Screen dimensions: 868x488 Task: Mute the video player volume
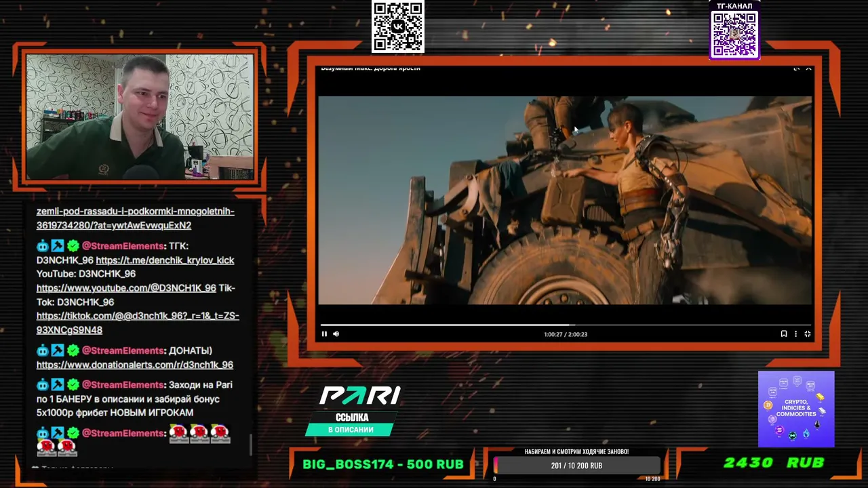336,333
